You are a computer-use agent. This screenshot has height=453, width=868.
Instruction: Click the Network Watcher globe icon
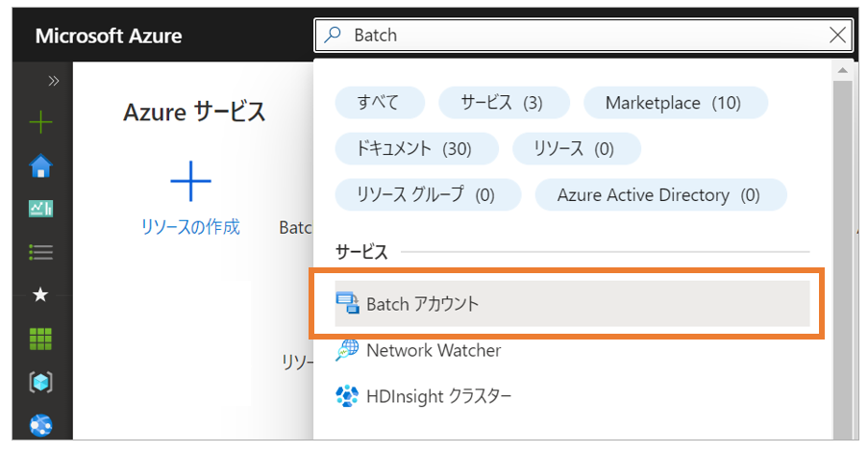click(x=347, y=350)
